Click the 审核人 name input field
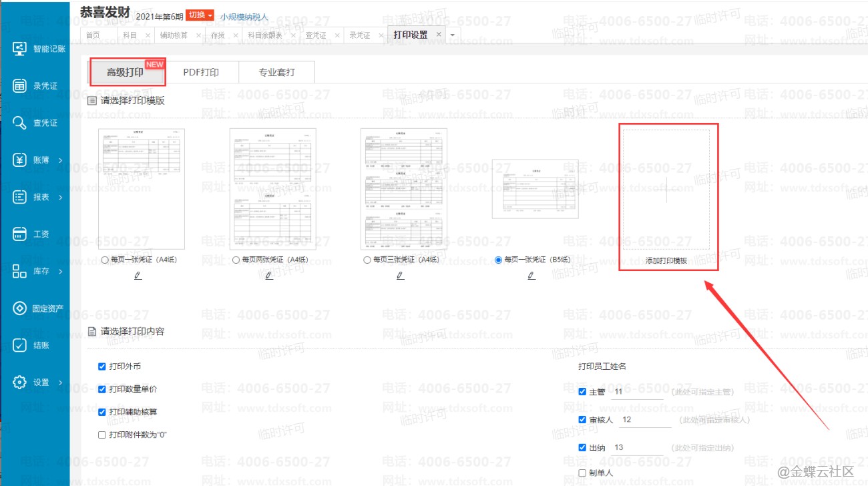Image resolution: width=868 pixels, height=486 pixels. click(x=644, y=420)
